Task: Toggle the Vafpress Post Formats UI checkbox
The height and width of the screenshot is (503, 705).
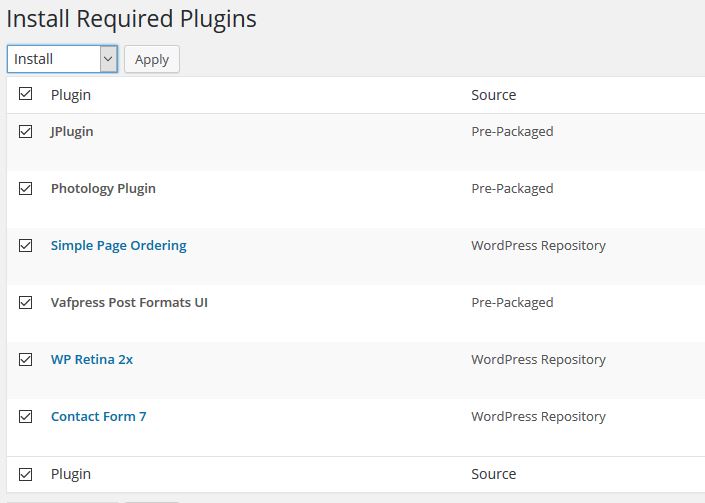Action: [x=26, y=302]
